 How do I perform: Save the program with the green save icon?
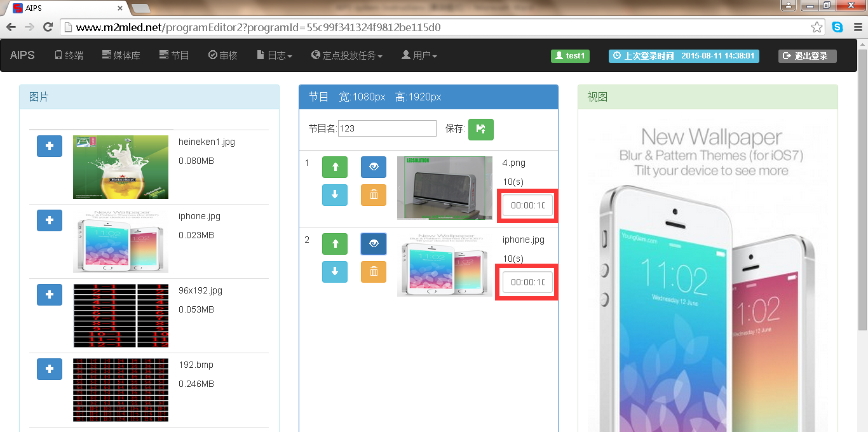point(481,129)
